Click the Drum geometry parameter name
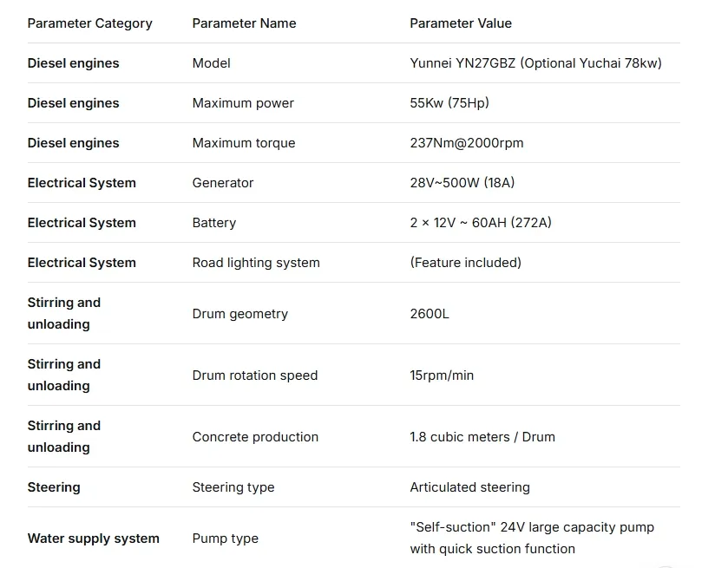Screen dimensions: 728x568 pyautogui.click(x=240, y=314)
